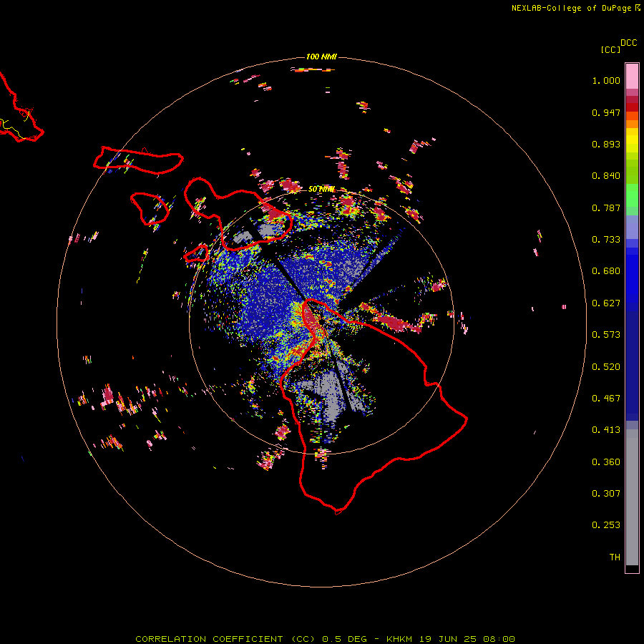Select the 0.307 scale value
The width and height of the screenshot is (644, 644).
click(606, 494)
